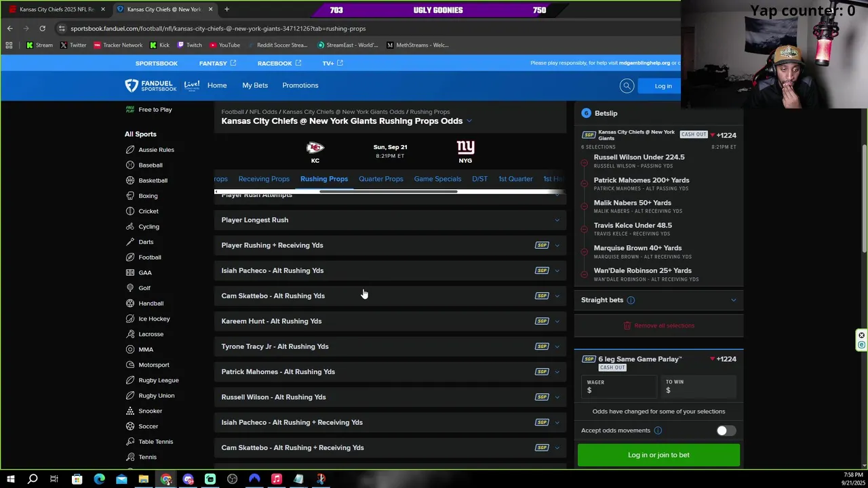Viewport: 868px width, 488px height.
Task: Click the Soccer ball icon
Action: point(130,426)
